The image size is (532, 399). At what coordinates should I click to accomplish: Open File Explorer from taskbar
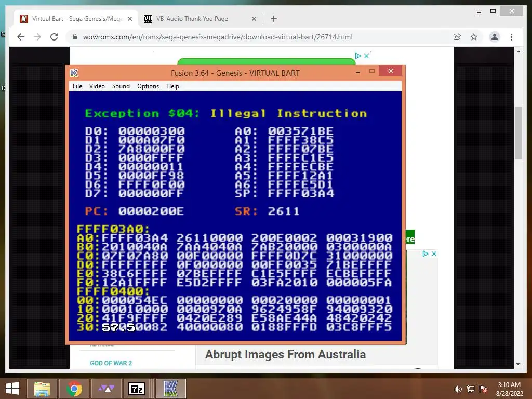pyautogui.click(x=42, y=389)
